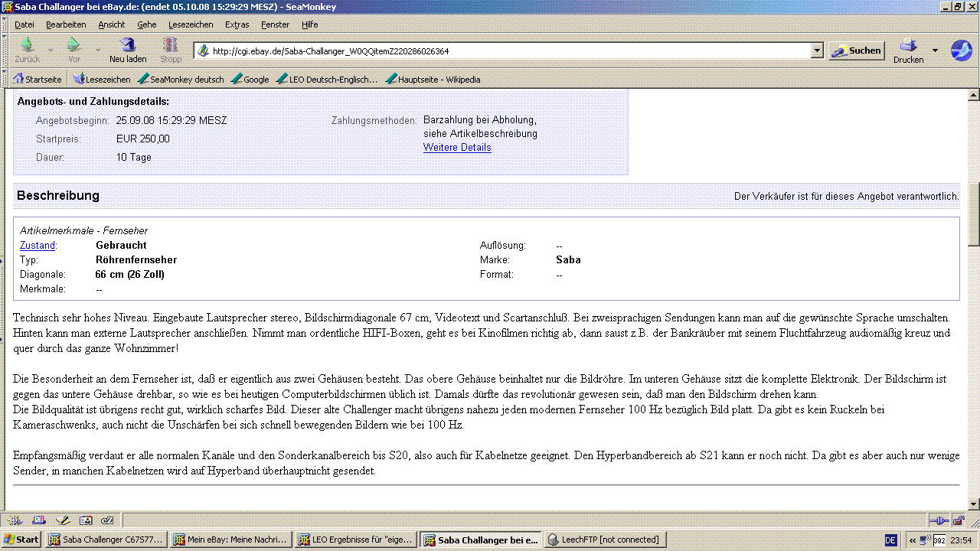The image size is (980, 551).
Task: Open the Gehe menu
Action: coord(147,24)
